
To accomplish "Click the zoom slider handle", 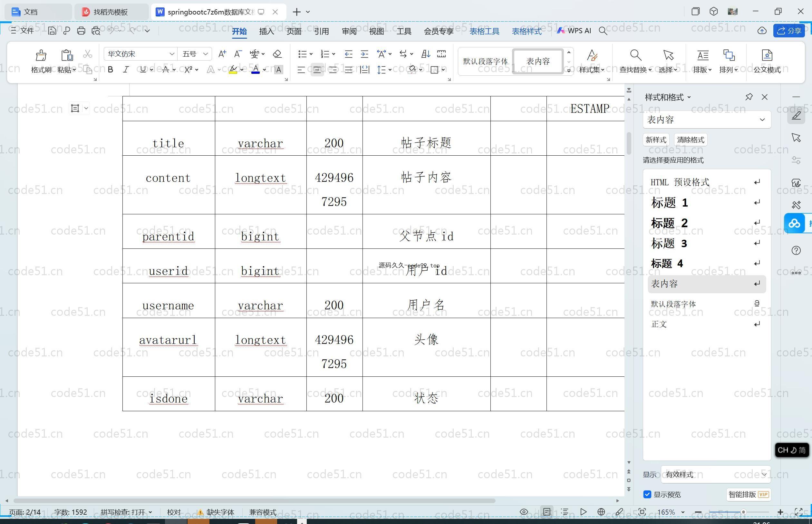I will (744, 512).
